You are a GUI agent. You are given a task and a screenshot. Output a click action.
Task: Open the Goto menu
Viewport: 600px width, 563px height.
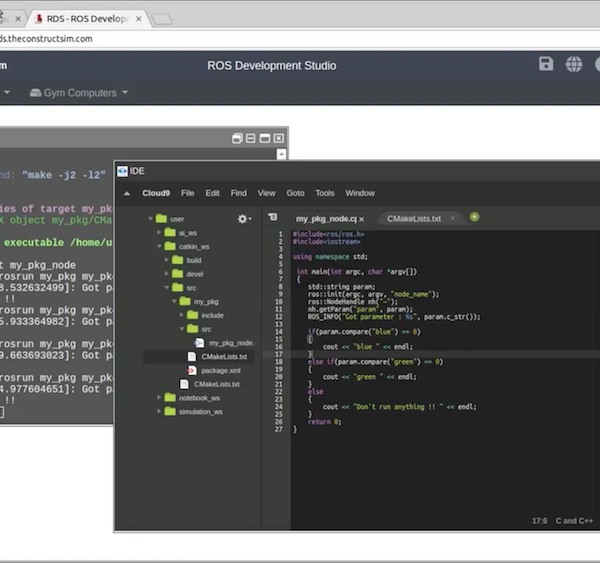(295, 193)
